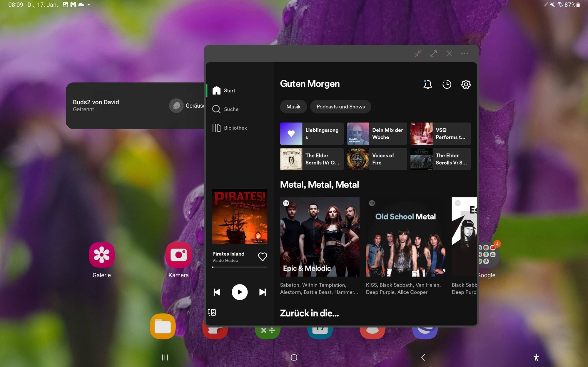Tap Buds2 von David widget name
Viewport: 588px width, 367px height.
96,102
